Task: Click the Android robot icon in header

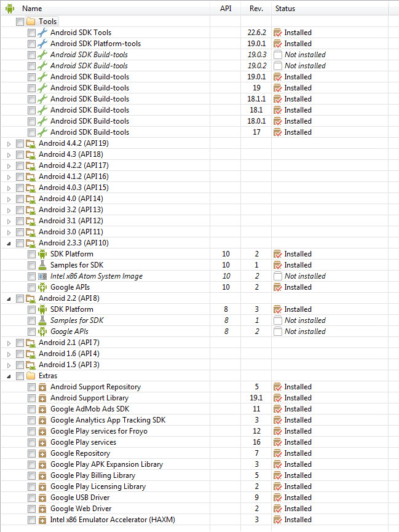Action: coord(10,9)
